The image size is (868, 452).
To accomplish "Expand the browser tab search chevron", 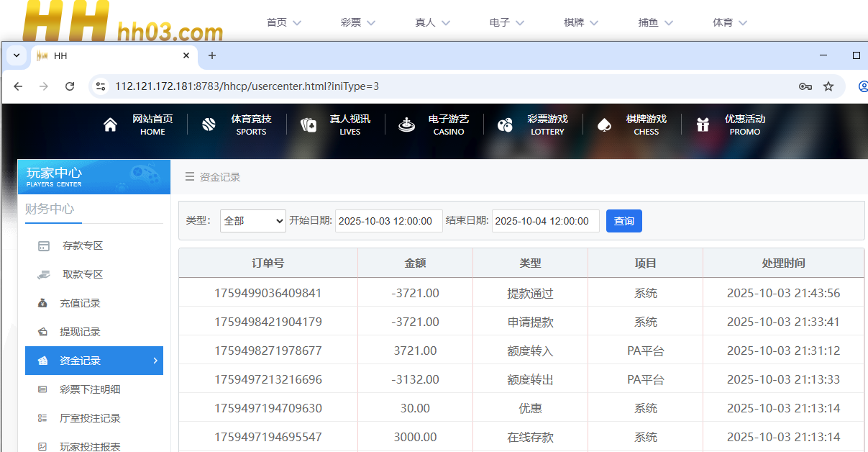I will click(17, 55).
